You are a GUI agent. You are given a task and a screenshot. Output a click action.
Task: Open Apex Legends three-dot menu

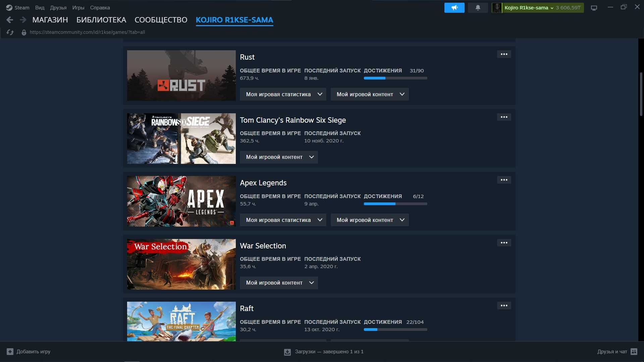[504, 180]
